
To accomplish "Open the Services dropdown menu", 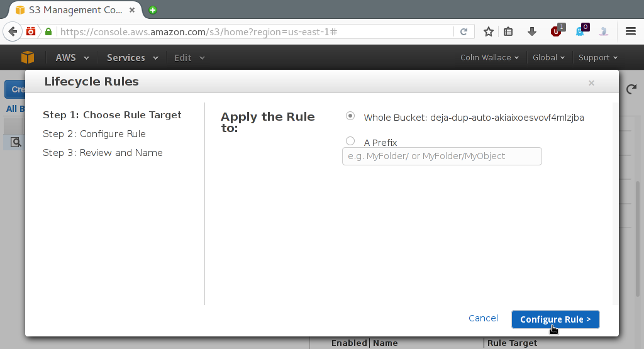I will tap(133, 58).
